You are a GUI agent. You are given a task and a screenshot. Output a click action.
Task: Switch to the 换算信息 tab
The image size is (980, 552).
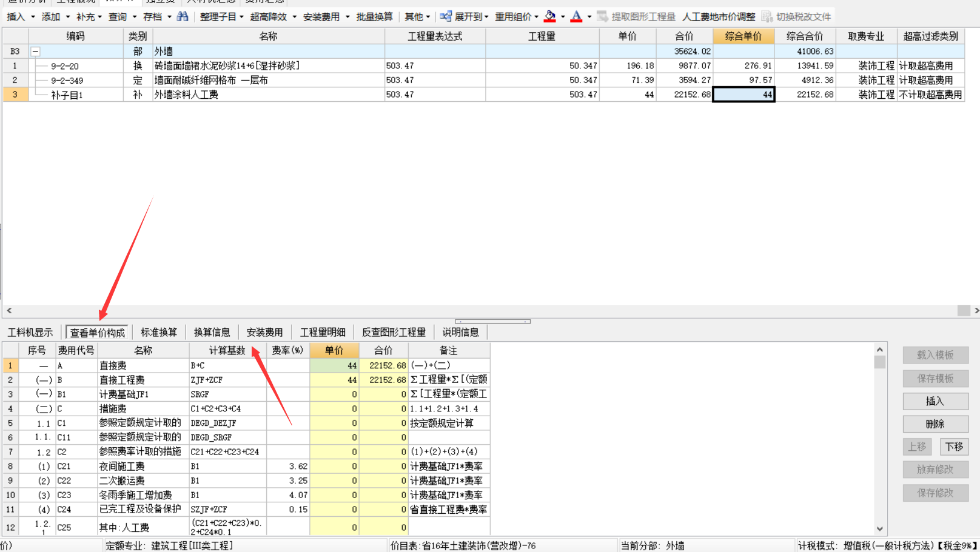pyautogui.click(x=212, y=332)
